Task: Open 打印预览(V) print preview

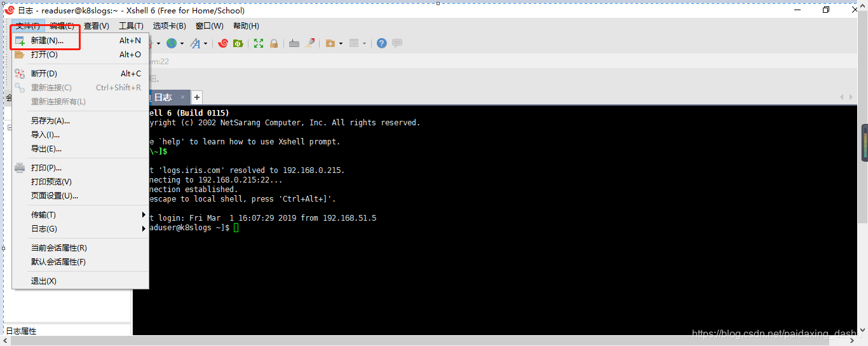Action: click(80, 182)
